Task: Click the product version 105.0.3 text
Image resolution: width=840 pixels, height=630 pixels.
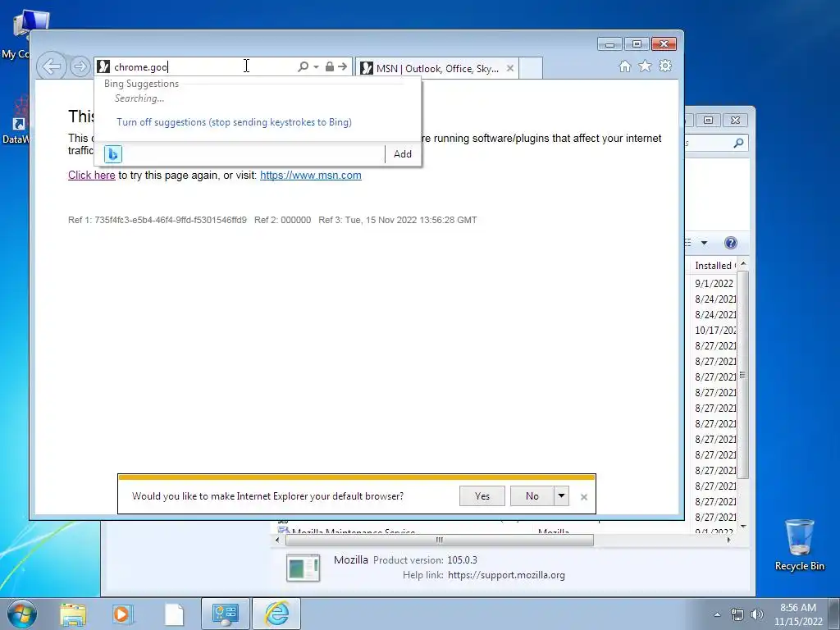Action: 463,559
